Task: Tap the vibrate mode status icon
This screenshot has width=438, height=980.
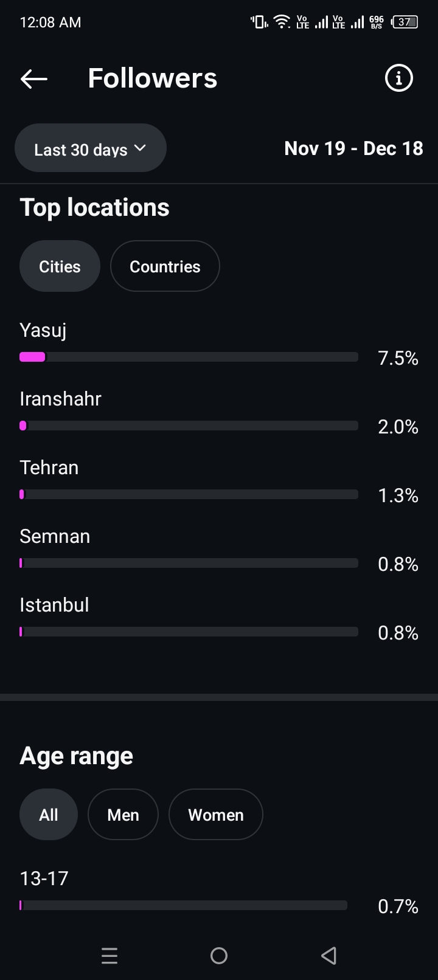Action: coord(259,22)
